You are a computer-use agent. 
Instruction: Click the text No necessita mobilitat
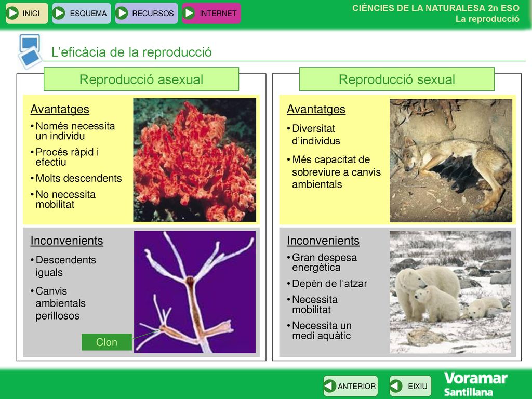pyautogui.click(x=65, y=199)
